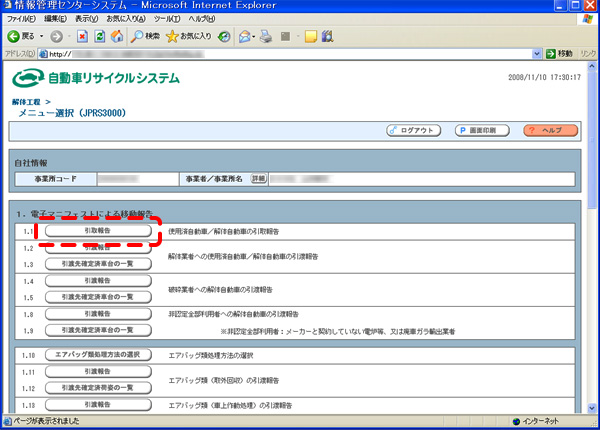Click the 1.4 引渡報告 button

pyautogui.click(x=98, y=281)
